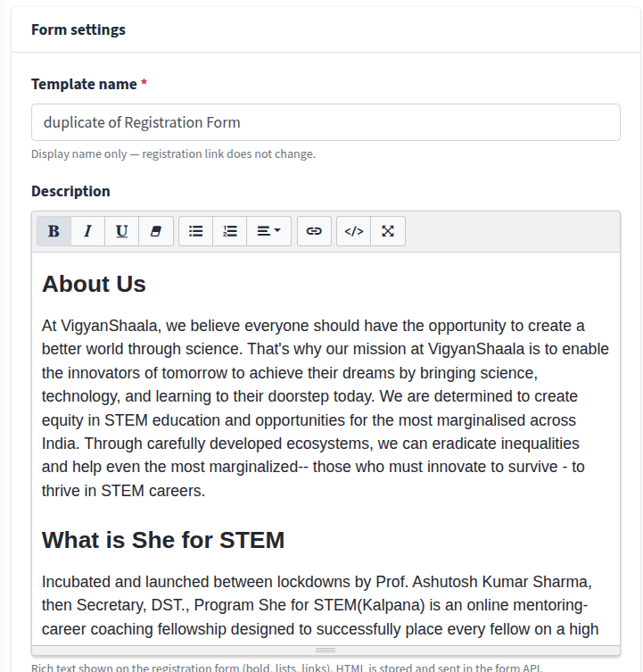Viewport: 643px width, 672px height.
Task: Select the Template name label
Action: [x=84, y=84]
